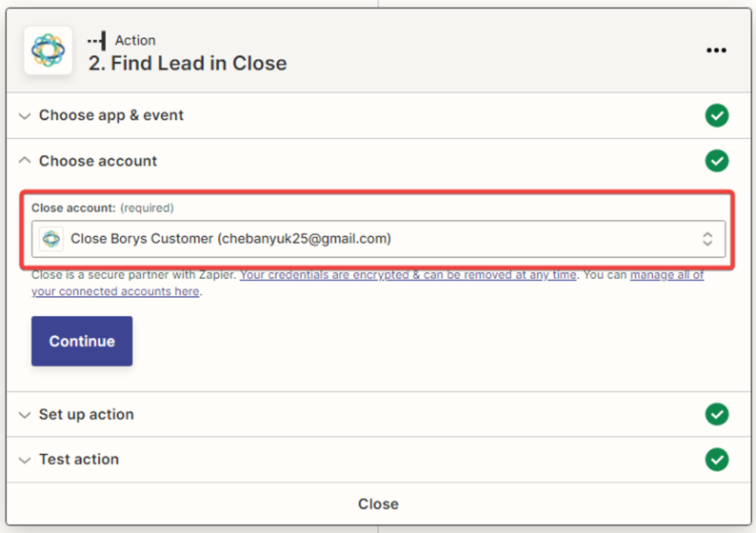Click small Close logo inside account field
The image size is (756, 533).
51,239
